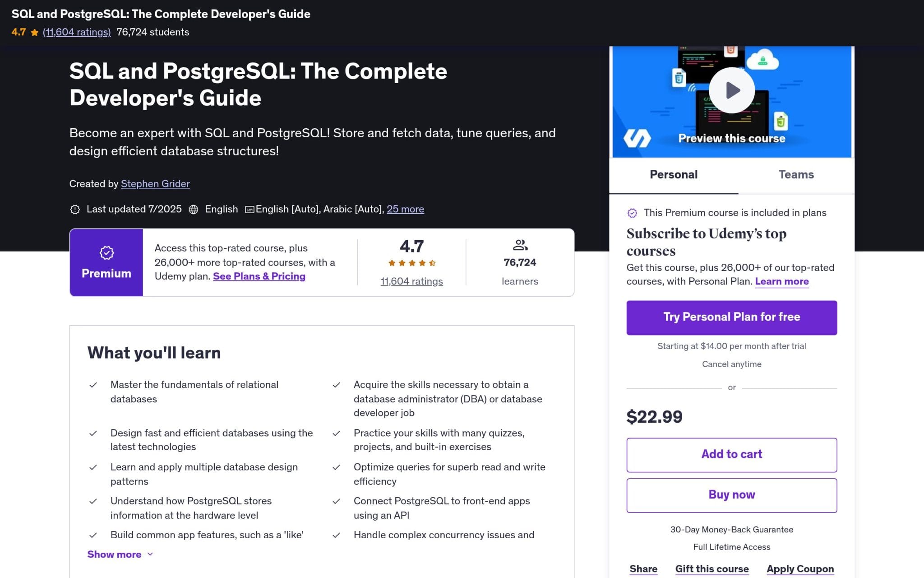Click the Add to cart button
The width and height of the screenshot is (924, 578).
pos(731,455)
